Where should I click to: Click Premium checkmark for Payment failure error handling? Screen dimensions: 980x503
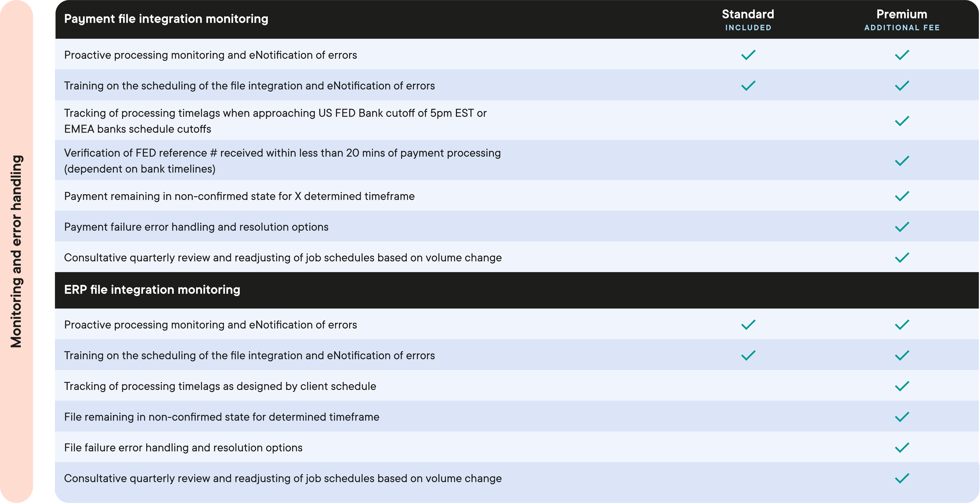pyautogui.click(x=902, y=227)
